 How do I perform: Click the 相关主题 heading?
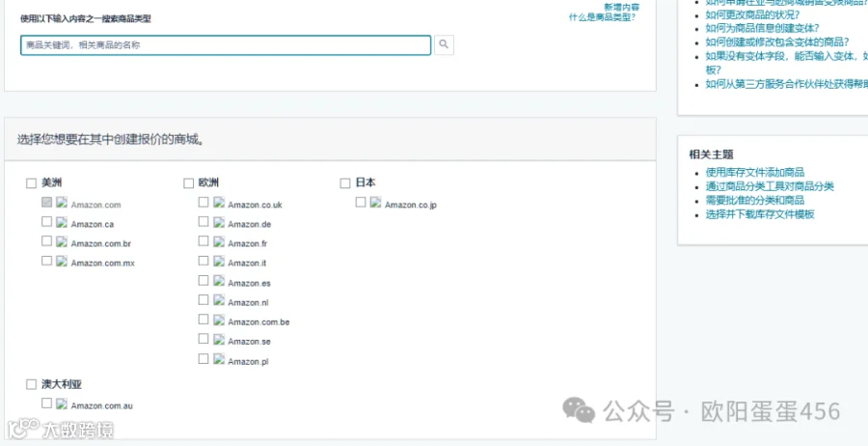712,155
